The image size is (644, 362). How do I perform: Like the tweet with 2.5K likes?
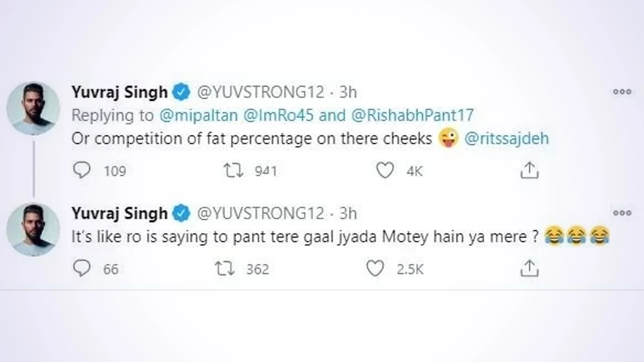click(375, 269)
